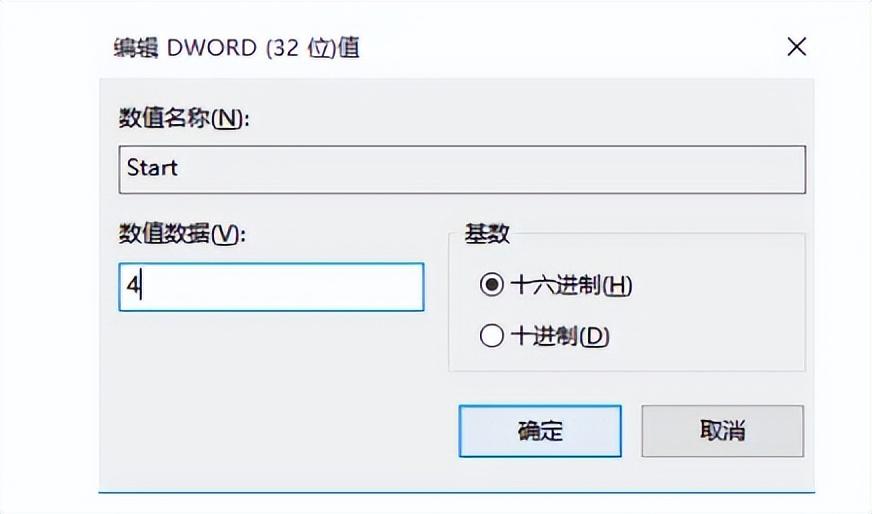This screenshot has width=872, height=514.
Task: Click the word Start in name box
Action: click(152, 167)
